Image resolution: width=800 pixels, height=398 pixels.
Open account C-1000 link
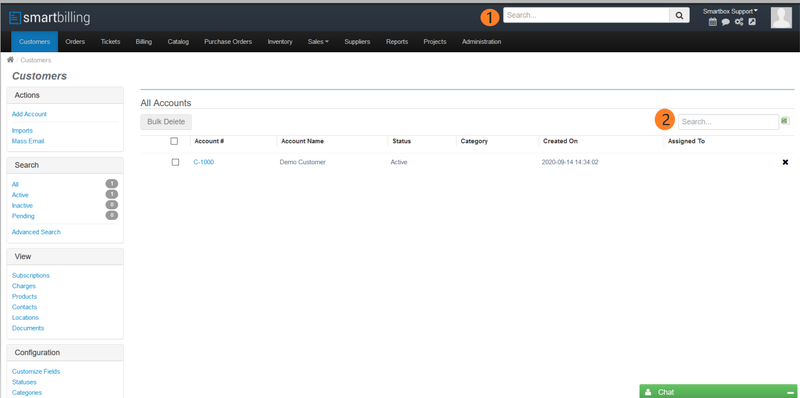[204, 162]
